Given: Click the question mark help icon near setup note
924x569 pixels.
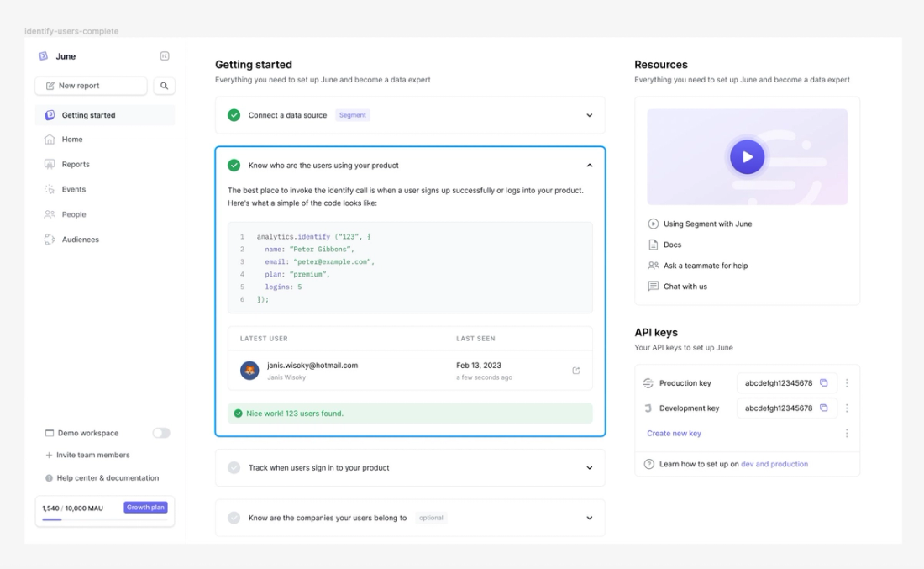Looking at the screenshot, I should (648, 464).
